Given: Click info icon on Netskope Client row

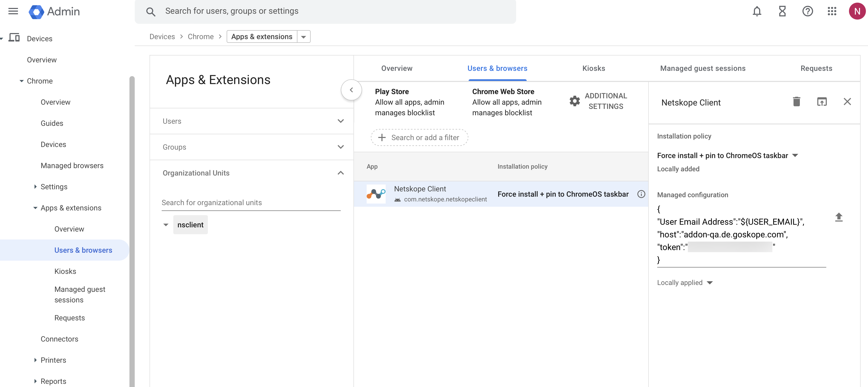Looking at the screenshot, I should tap(641, 194).
